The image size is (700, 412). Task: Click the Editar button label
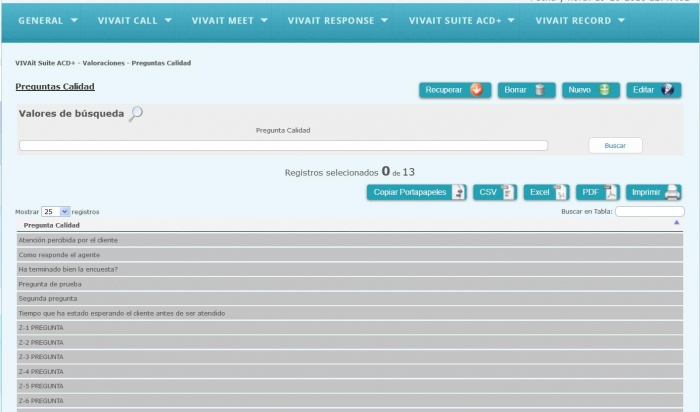pyautogui.click(x=643, y=90)
